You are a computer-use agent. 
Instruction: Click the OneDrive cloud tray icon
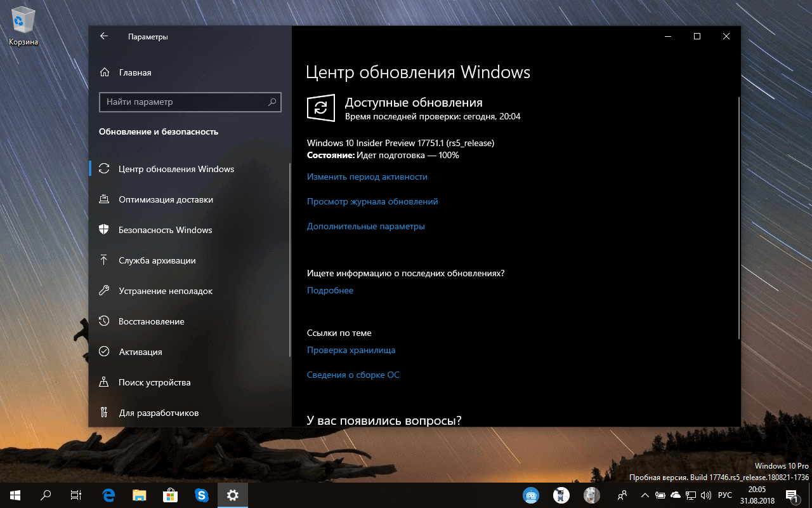click(675, 495)
